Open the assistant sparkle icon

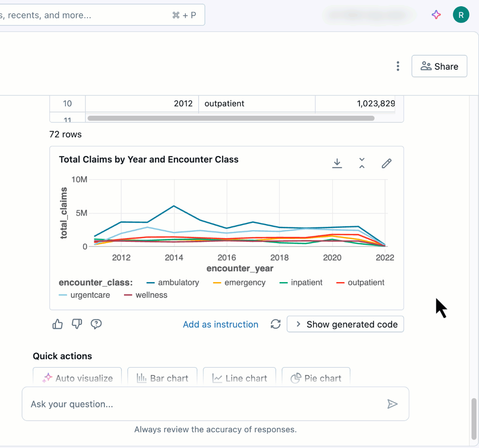(436, 15)
